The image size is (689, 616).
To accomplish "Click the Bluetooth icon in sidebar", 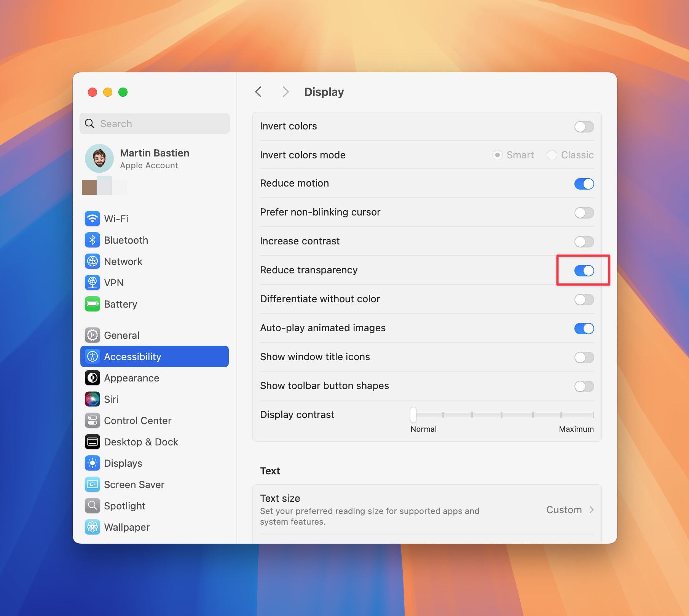I will 93,240.
